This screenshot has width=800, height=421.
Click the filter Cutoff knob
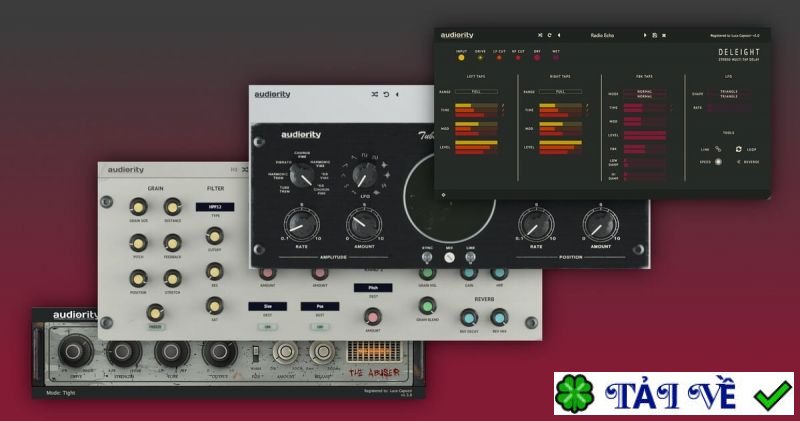[x=214, y=236]
